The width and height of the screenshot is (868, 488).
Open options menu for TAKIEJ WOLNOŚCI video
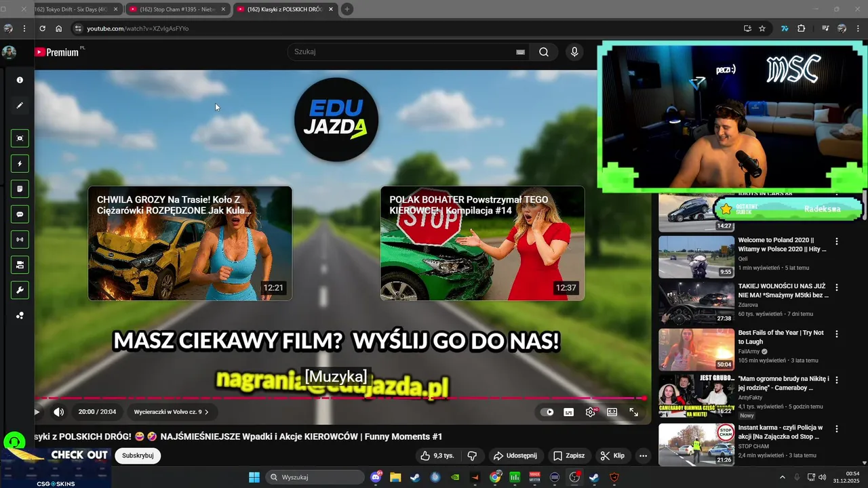tap(837, 287)
